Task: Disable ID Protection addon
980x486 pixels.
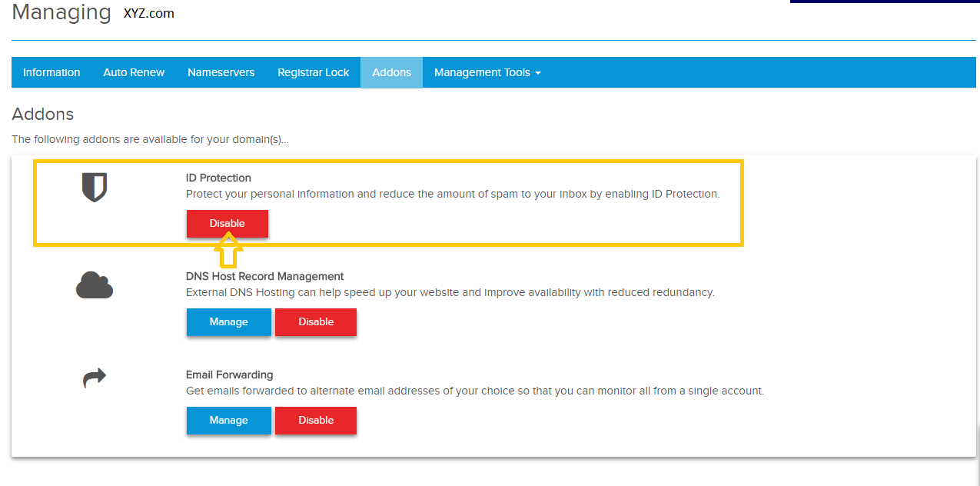Action: [228, 224]
